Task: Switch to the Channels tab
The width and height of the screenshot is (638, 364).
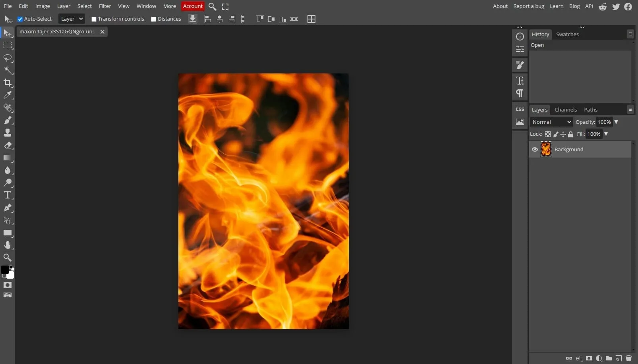Action: pyautogui.click(x=565, y=110)
